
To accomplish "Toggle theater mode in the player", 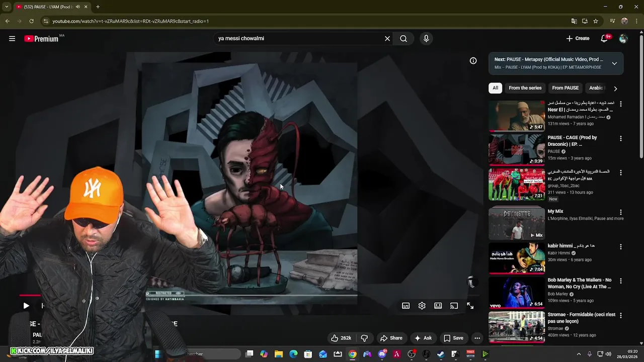I will tap(438, 306).
